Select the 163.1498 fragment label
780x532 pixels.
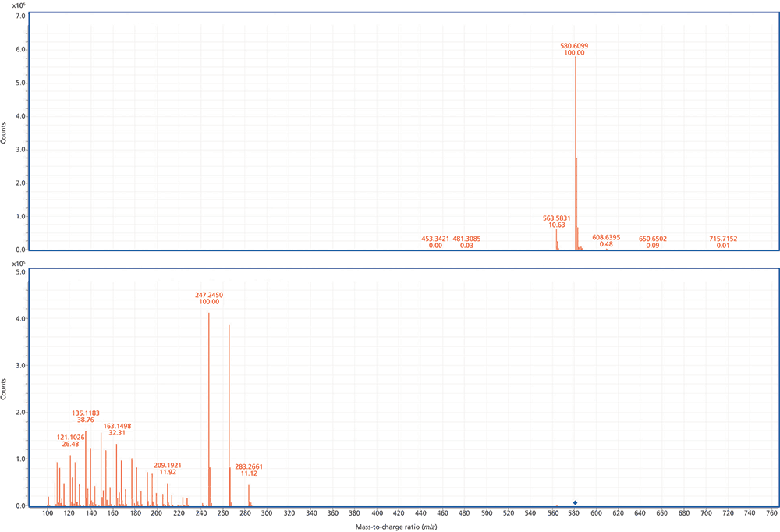(116, 427)
